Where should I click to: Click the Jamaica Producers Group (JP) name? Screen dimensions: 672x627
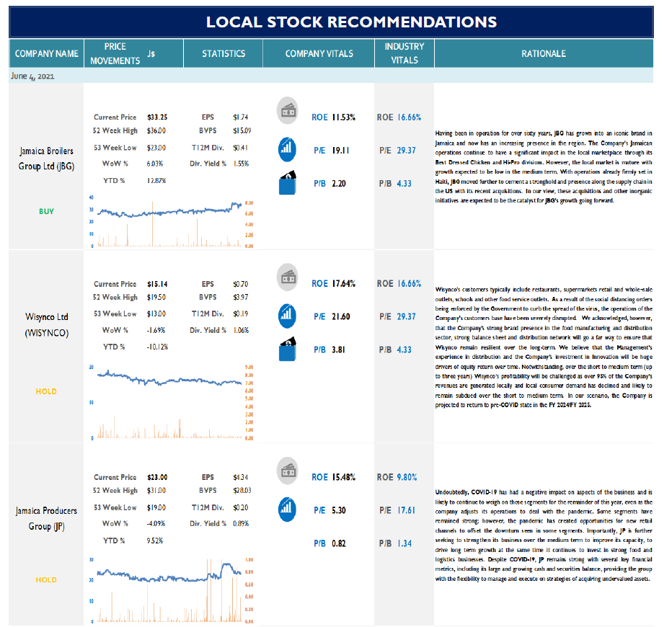tap(46, 518)
